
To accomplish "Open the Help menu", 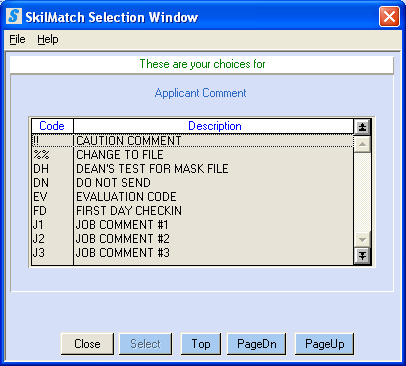I will (x=48, y=39).
